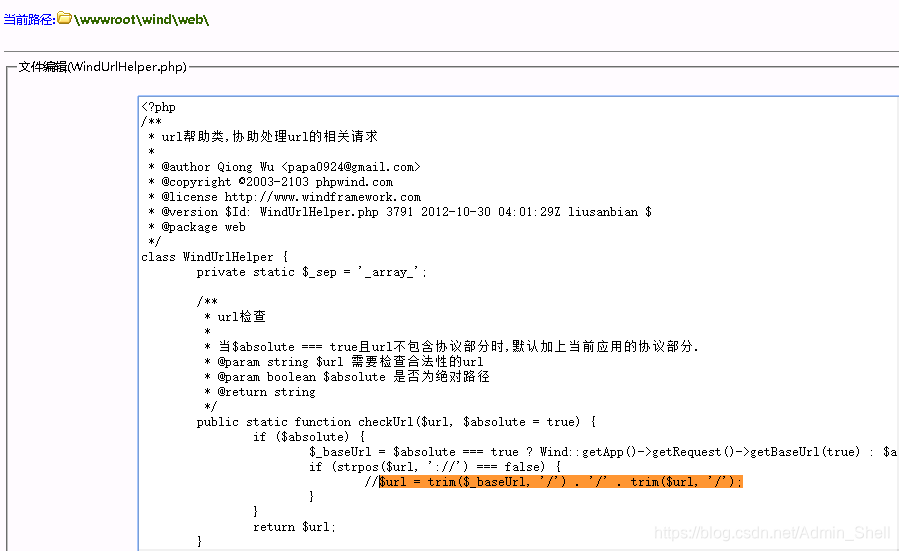The width and height of the screenshot is (899, 551).
Task: Click the if (strpos($url, '://') line
Action: (x=435, y=467)
